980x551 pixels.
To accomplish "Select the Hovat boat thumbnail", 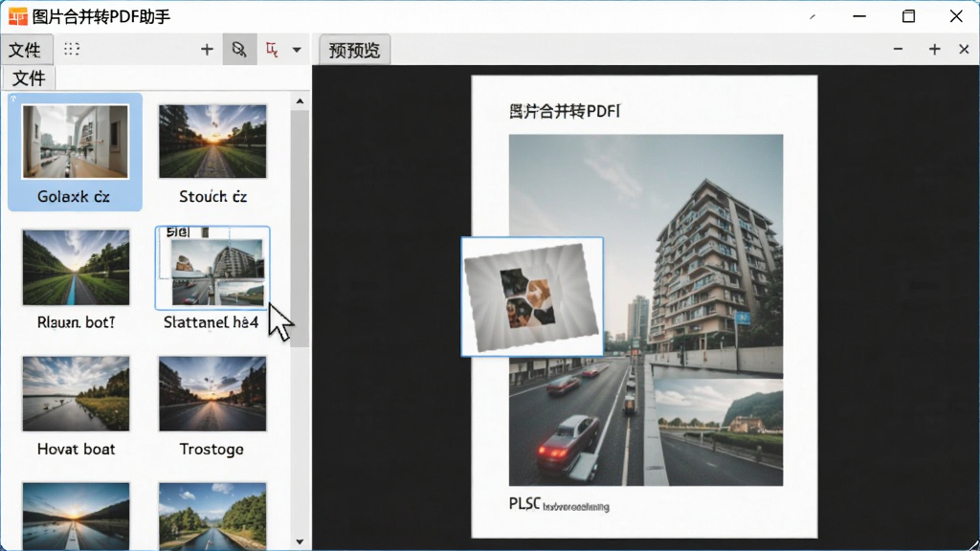I will point(76,393).
